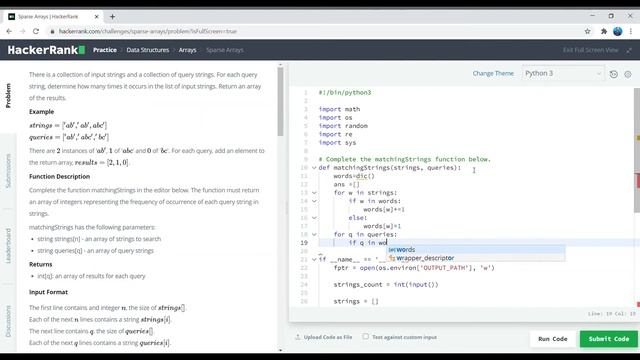Open the Sparse Arrays breadcrumb
The height and width of the screenshot is (360, 640).
click(224, 50)
